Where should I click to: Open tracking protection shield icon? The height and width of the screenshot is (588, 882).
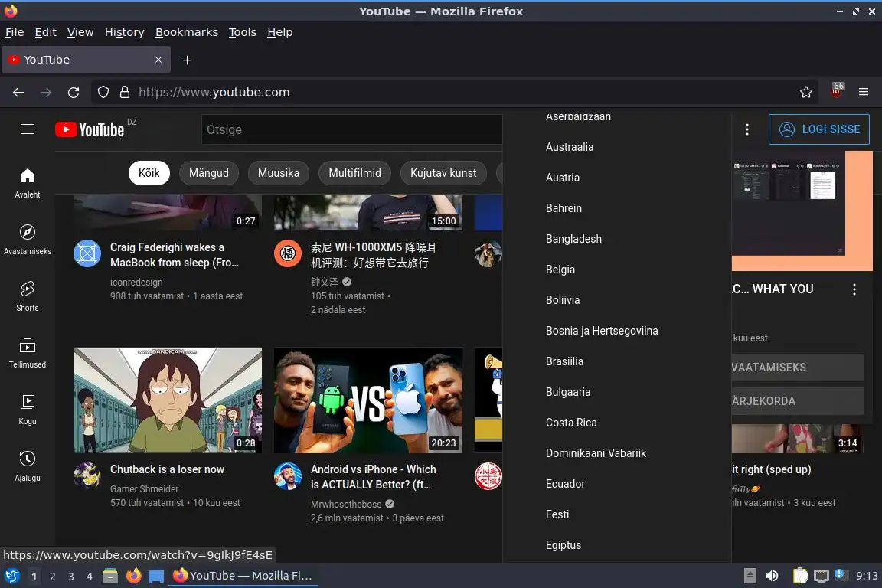(103, 93)
